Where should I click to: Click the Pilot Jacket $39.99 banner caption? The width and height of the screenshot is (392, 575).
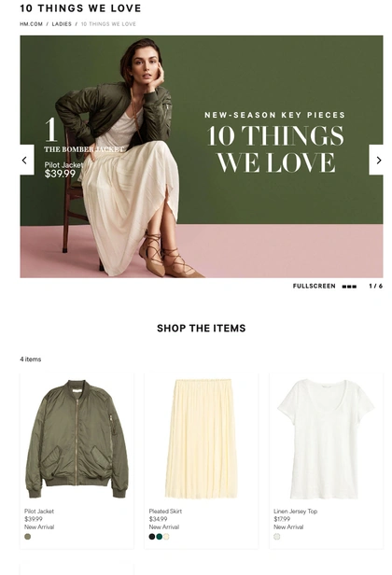coord(63,170)
